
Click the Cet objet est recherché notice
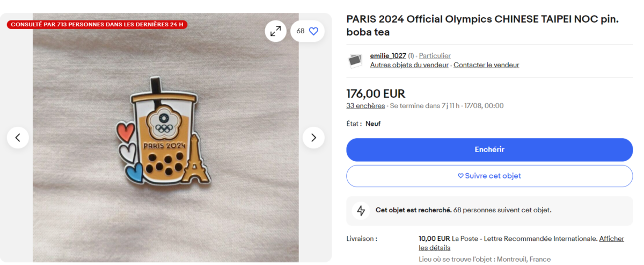413,210
